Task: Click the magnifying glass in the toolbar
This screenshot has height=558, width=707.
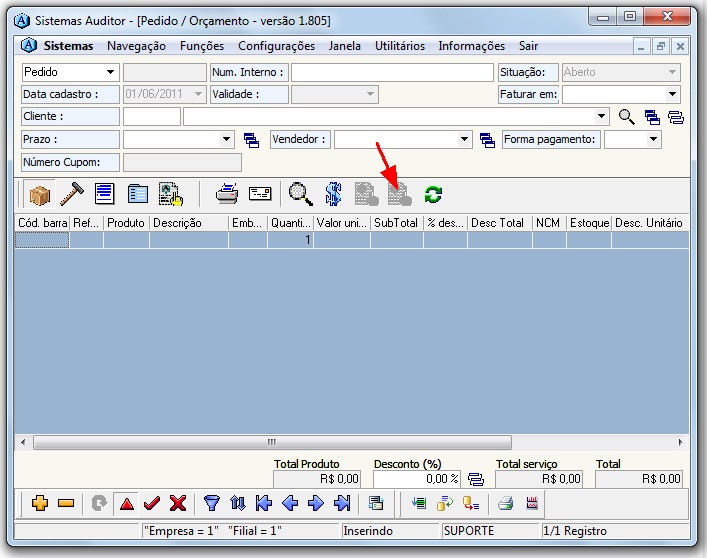Action: tap(300, 194)
